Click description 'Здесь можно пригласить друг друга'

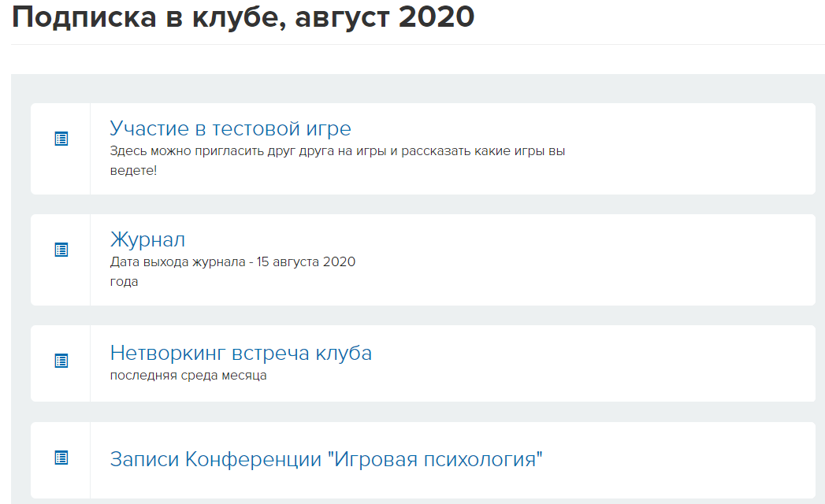[x=337, y=161]
